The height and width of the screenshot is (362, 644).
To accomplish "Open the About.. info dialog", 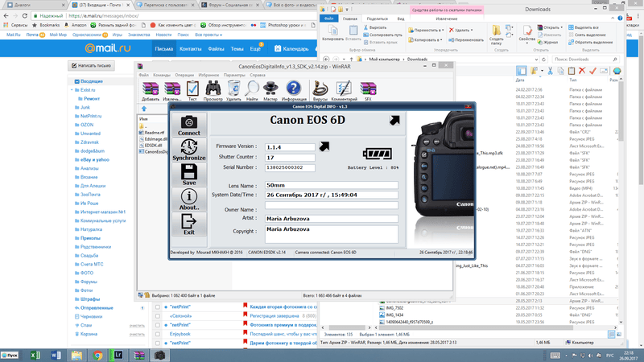I will pyautogui.click(x=188, y=199).
